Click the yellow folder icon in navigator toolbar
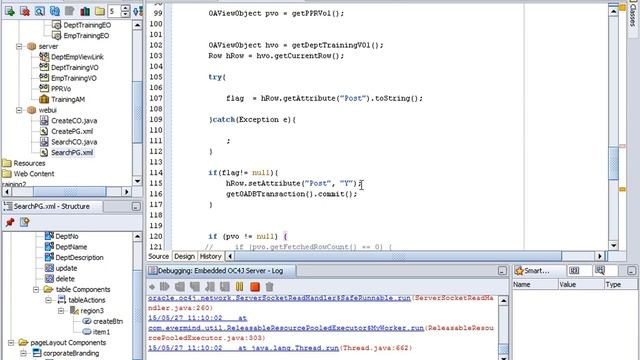The width and height of the screenshot is (640, 360). click(x=100, y=11)
